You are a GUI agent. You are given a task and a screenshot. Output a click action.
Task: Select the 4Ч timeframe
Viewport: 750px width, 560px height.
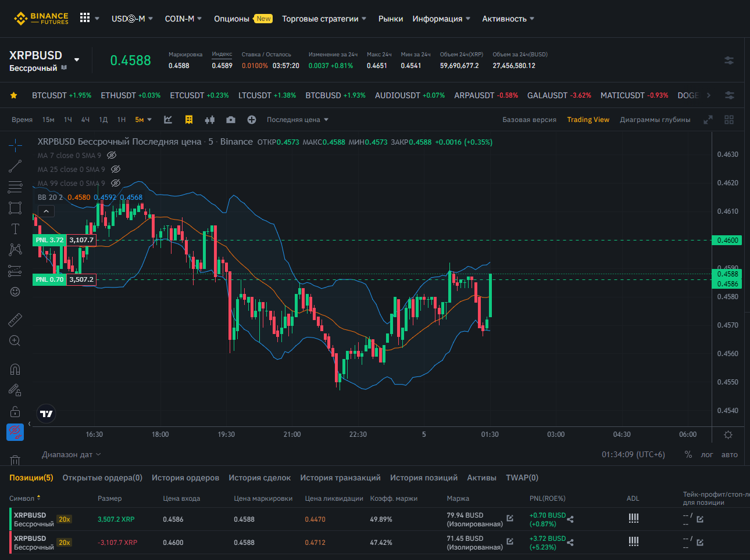pyautogui.click(x=85, y=120)
